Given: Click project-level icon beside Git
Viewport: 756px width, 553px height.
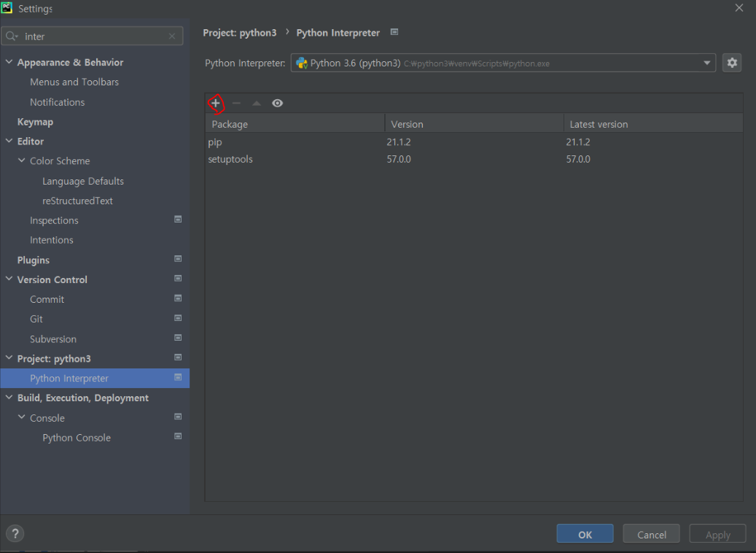Looking at the screenshot, I should (x=178, y=318).
